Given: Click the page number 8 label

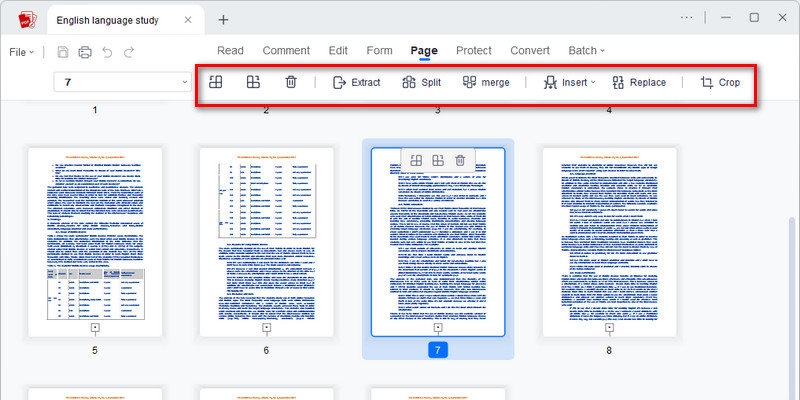Looking at the screenshot, I should pos(609,351).
